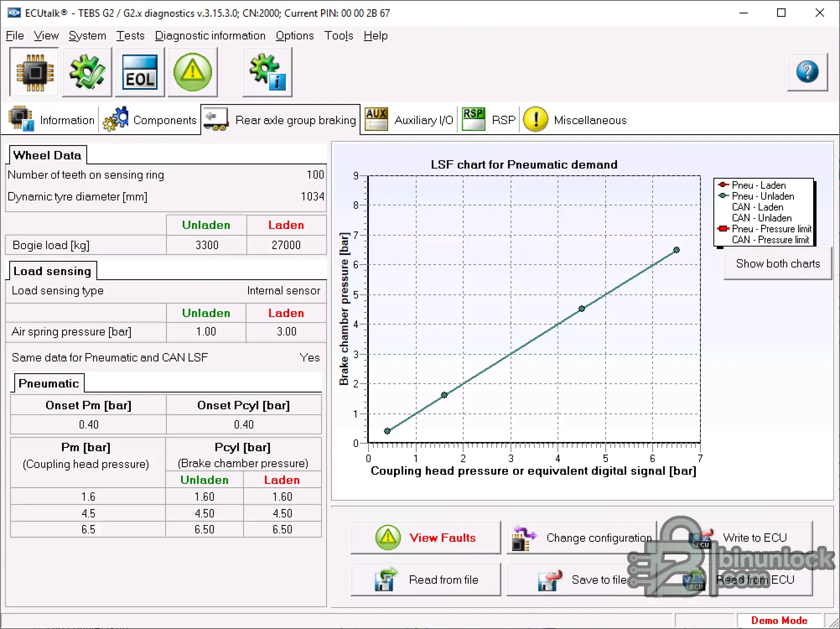Image resolution: width=840 pixels, height=629 pixels.
Task: Click the Save to file button
Action: coord(582,580)
